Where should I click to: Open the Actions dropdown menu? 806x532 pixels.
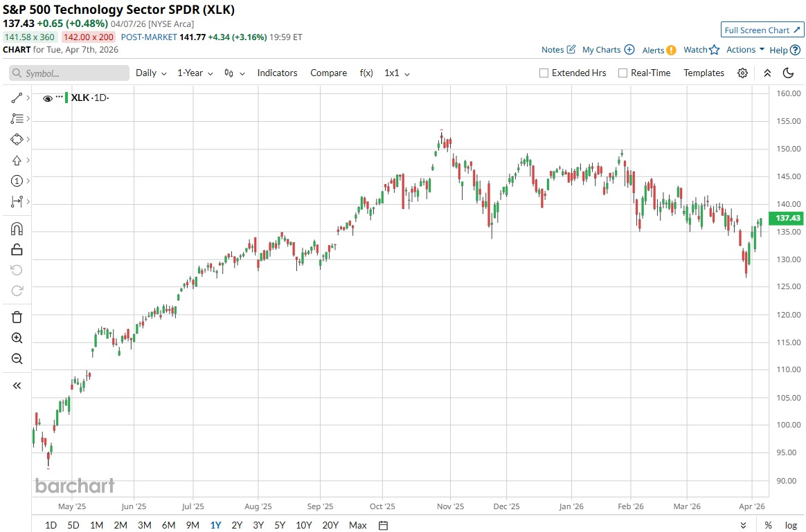point(745,50)
